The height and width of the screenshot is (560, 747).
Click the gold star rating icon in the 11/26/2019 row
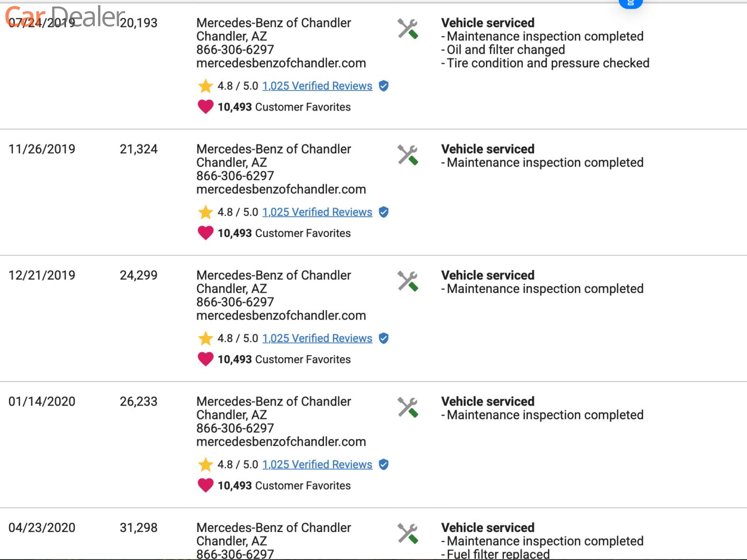coord(205,212)
